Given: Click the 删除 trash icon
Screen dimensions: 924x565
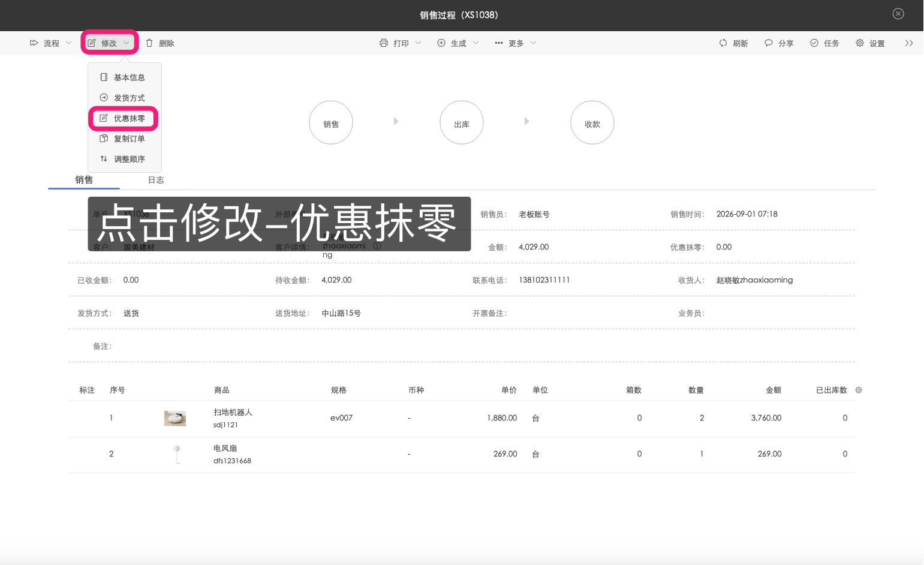Looking at the screenshot, I should point(149,43).
